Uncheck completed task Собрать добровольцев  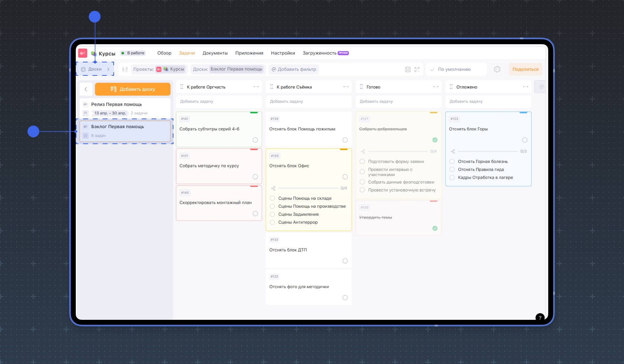pyautogui.click(x=435, y=140)
